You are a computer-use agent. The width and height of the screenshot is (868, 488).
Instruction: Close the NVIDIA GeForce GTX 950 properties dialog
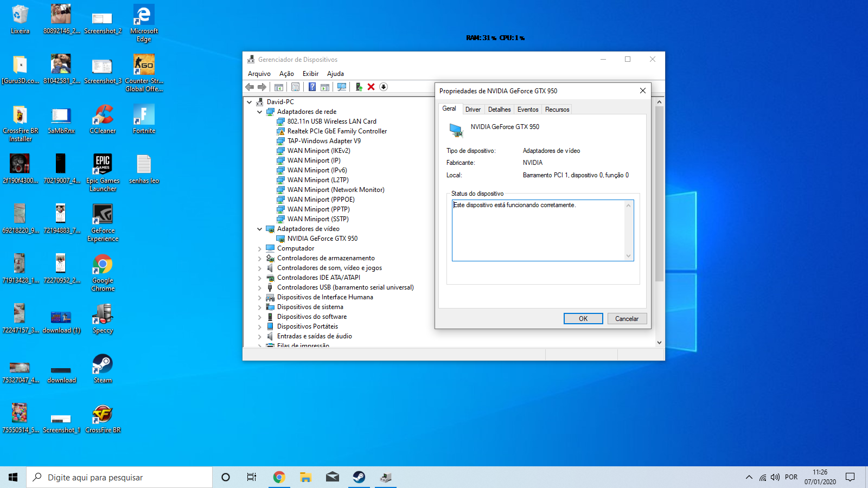tap(643, 91)
